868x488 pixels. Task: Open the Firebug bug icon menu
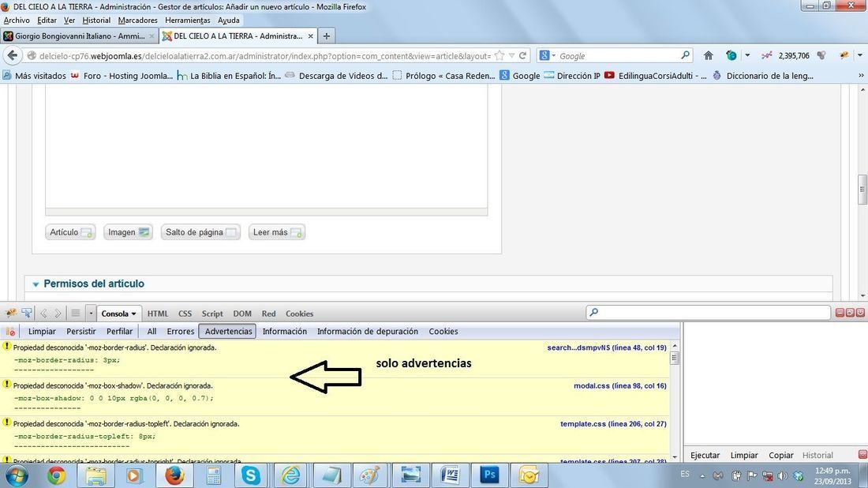[x=10, y=313]
